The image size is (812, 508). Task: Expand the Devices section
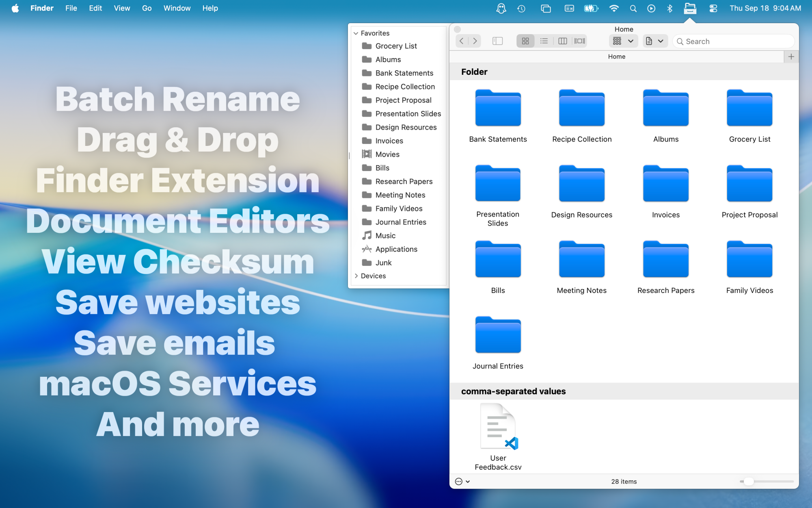click(x=357, y=276)
